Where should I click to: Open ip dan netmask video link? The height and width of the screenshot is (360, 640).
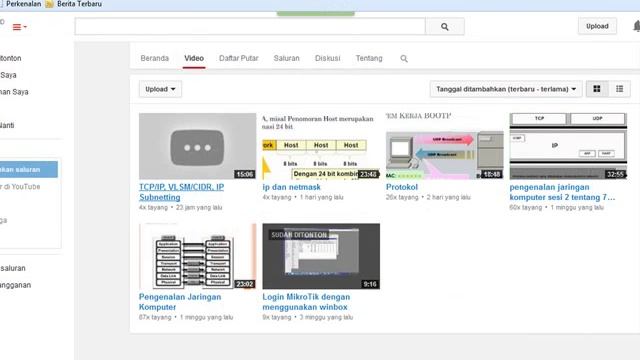[291, 187]
